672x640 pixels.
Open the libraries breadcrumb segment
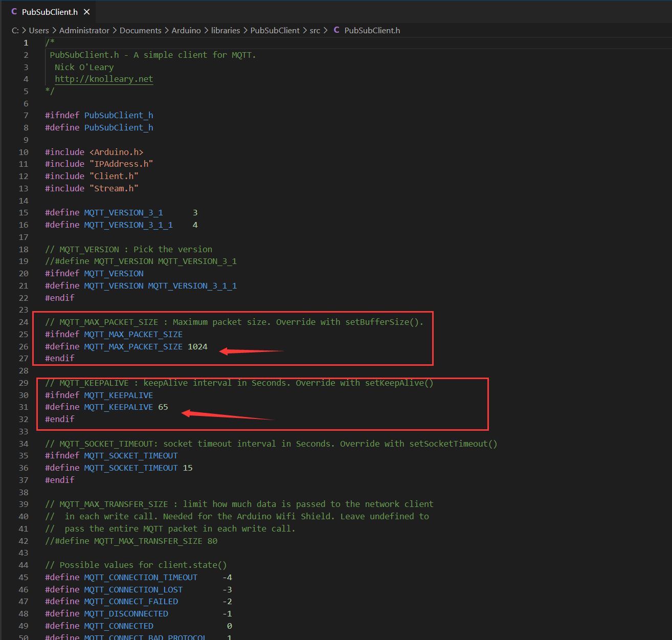pos(226,30)
